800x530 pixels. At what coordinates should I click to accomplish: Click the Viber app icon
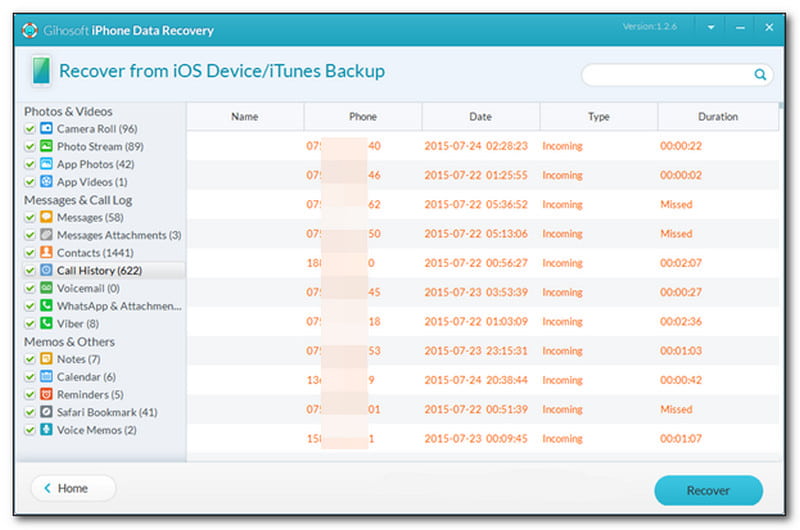click(46, 324)
